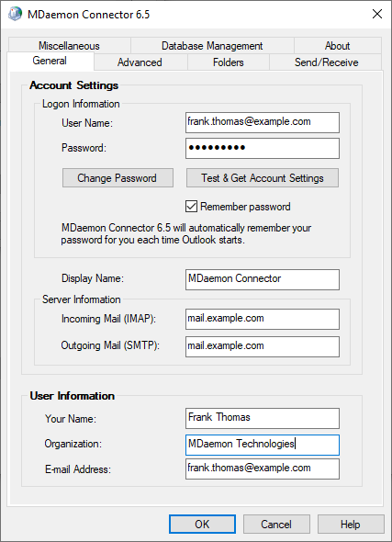The height and width of the screenshot is (542, 392).
Task: Open the Miscellaneous tab
Action: click(69, 46)
